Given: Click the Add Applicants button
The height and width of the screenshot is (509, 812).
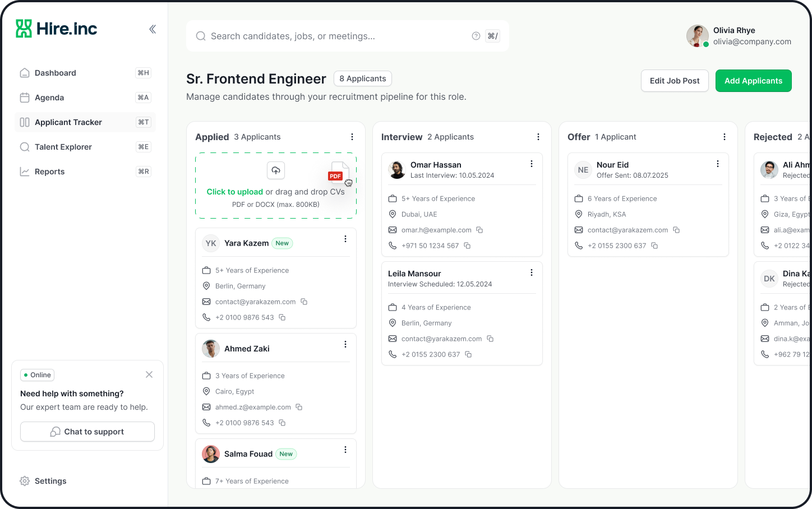Looking at the screenshot, I should pos(753,81).
